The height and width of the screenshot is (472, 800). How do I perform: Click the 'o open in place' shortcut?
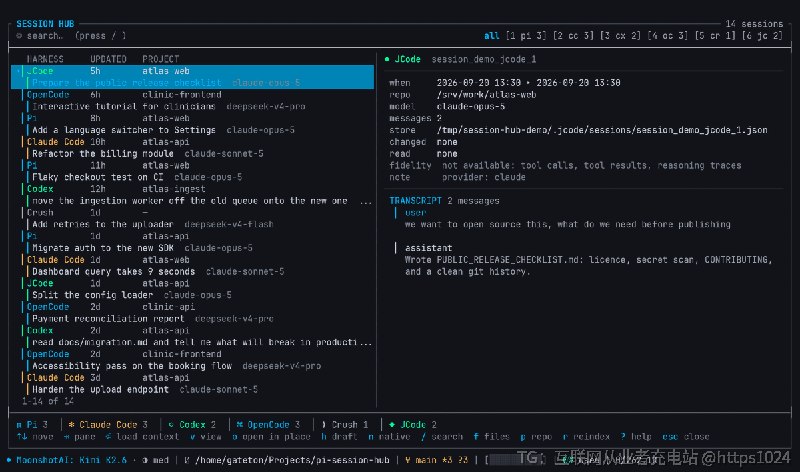pyautogui.click(x=271, y=437)
